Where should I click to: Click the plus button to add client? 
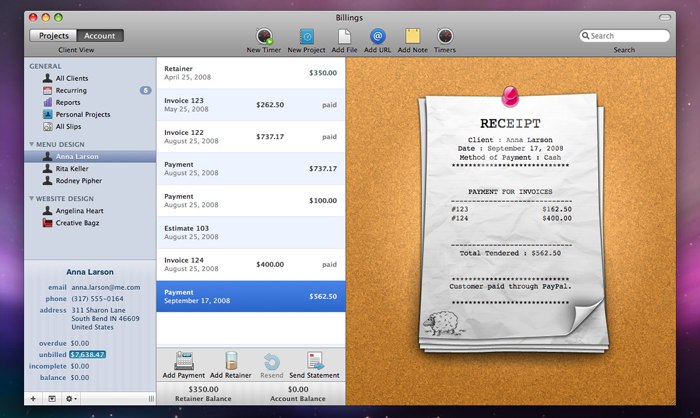(x=33, y=398)
